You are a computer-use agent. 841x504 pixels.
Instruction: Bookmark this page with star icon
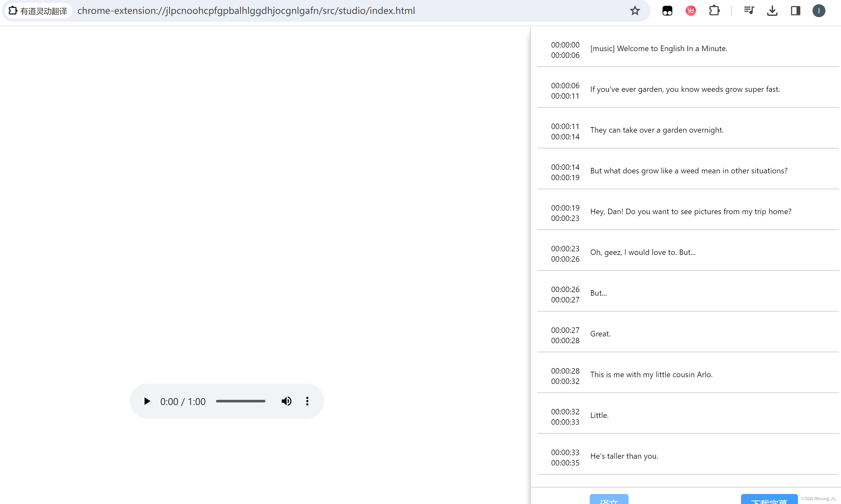635,11
